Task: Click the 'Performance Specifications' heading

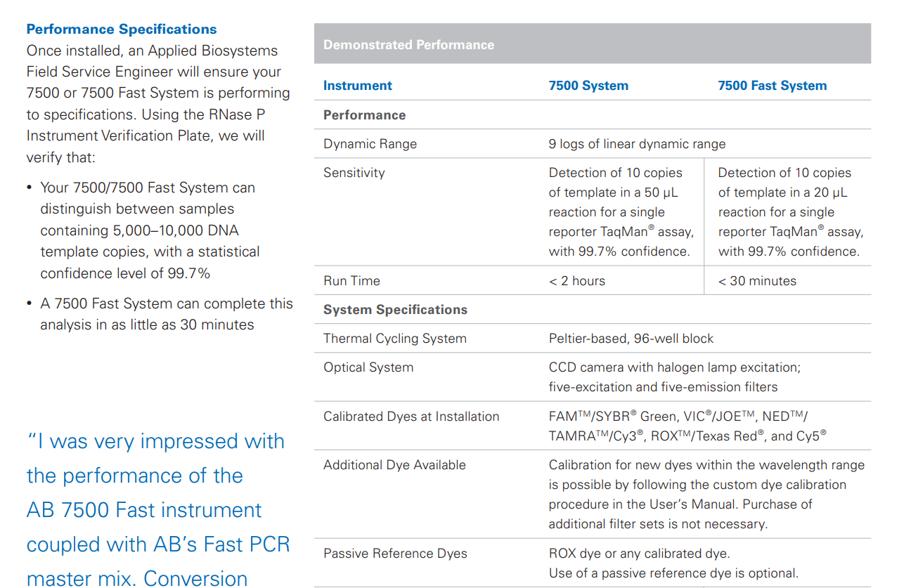Action: click(122, 30)
